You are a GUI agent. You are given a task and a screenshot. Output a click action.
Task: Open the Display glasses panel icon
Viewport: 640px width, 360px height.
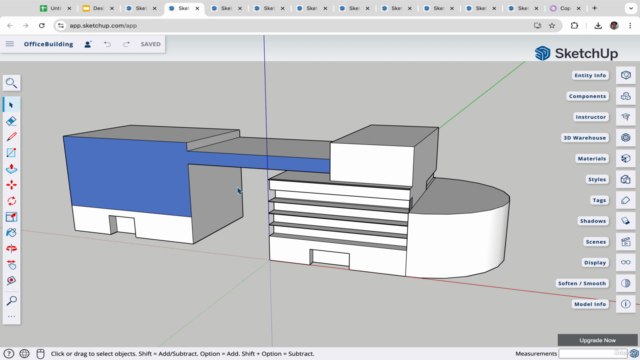(625, 262)
